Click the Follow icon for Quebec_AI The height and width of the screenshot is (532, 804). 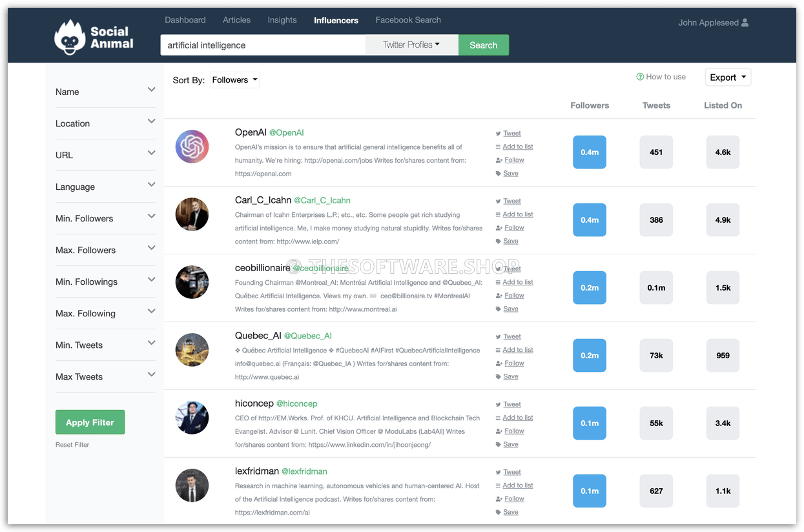click(x=498, y=363)
